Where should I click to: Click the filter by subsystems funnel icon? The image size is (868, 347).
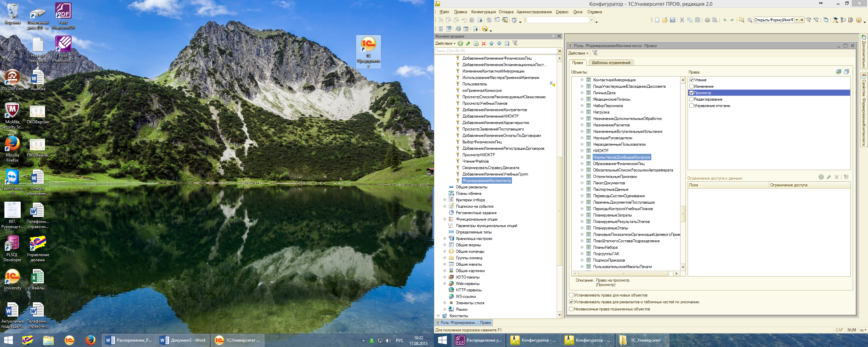click(515, 43)
